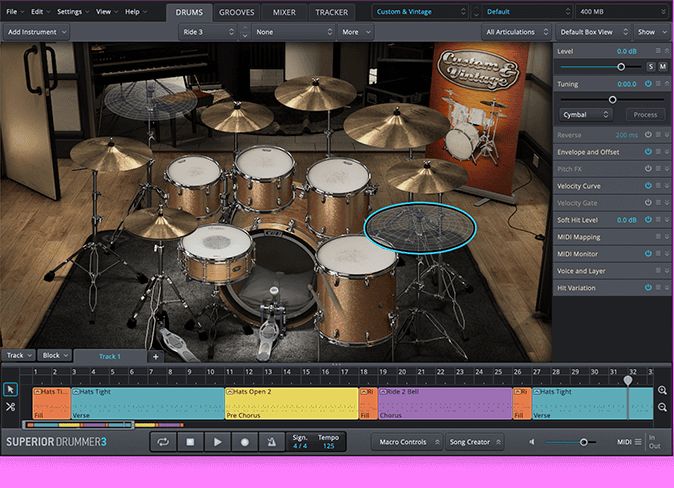Select the scissors cut tool
Viewport: 674px width, 488px height.
pos(11,407)
